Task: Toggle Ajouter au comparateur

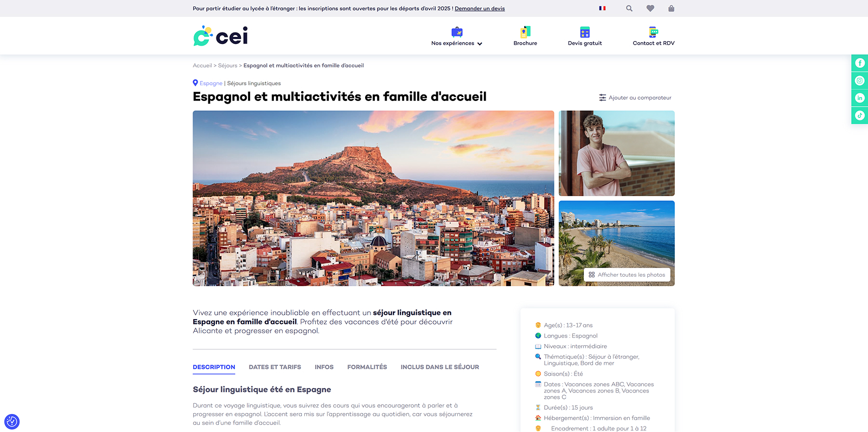Action: click(x=635, y=98)
